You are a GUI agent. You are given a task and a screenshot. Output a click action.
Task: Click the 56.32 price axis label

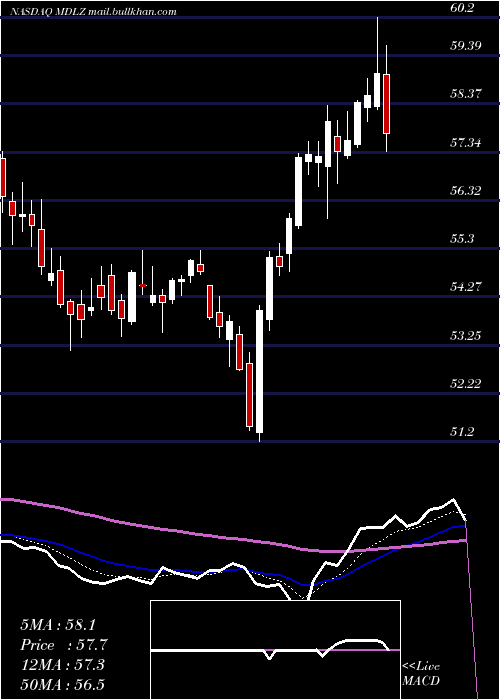466,191
